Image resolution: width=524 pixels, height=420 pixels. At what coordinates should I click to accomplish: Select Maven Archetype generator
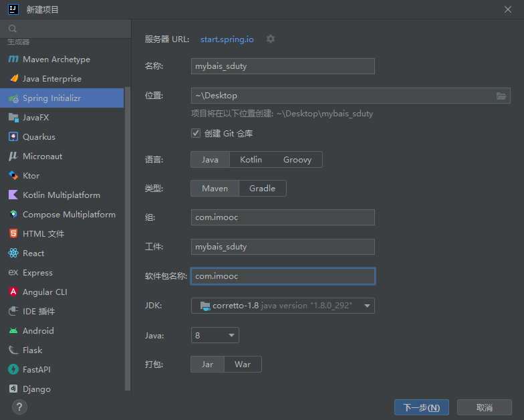[61, 59]
